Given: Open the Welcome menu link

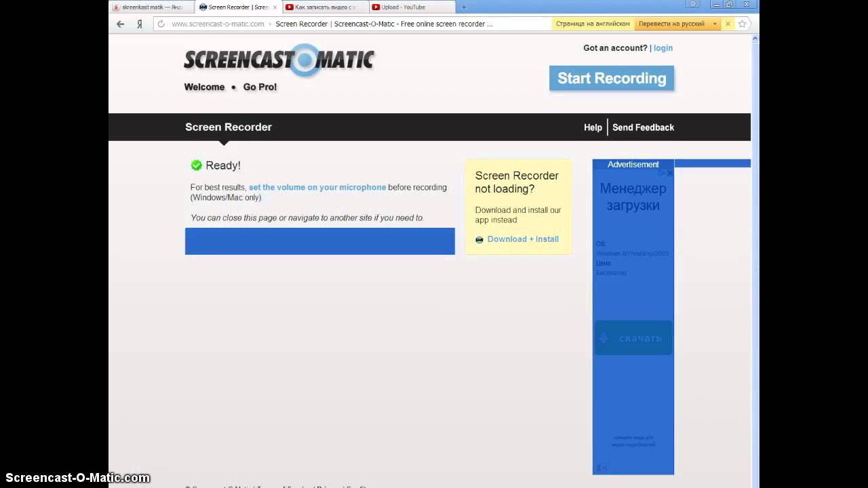Looking at the screenshot, I should coord(204,87).
